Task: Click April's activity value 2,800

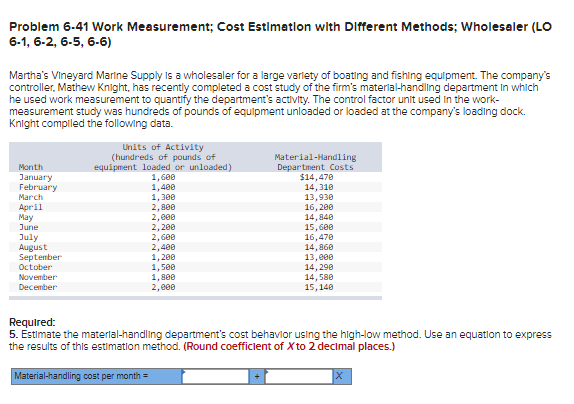Action: 163,207
